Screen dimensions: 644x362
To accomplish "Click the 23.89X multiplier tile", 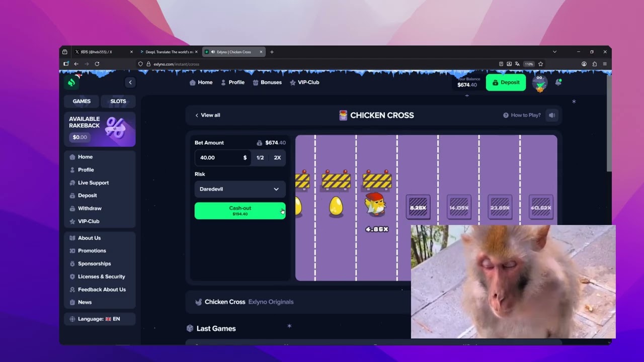I will point(500,207).
